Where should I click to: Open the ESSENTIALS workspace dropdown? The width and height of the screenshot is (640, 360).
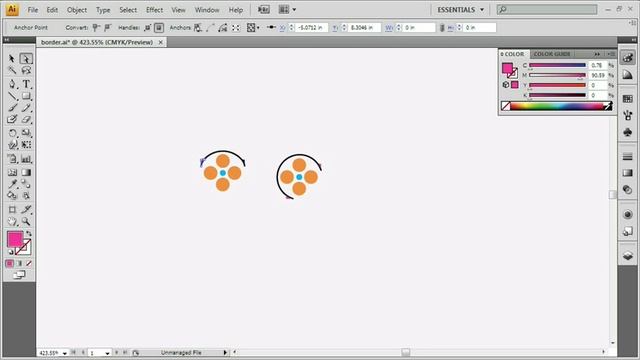click(460, 9)
